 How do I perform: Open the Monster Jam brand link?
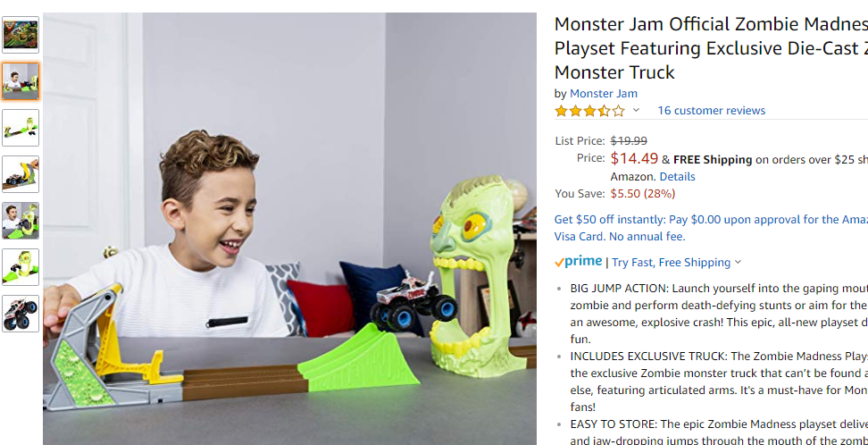604,94
